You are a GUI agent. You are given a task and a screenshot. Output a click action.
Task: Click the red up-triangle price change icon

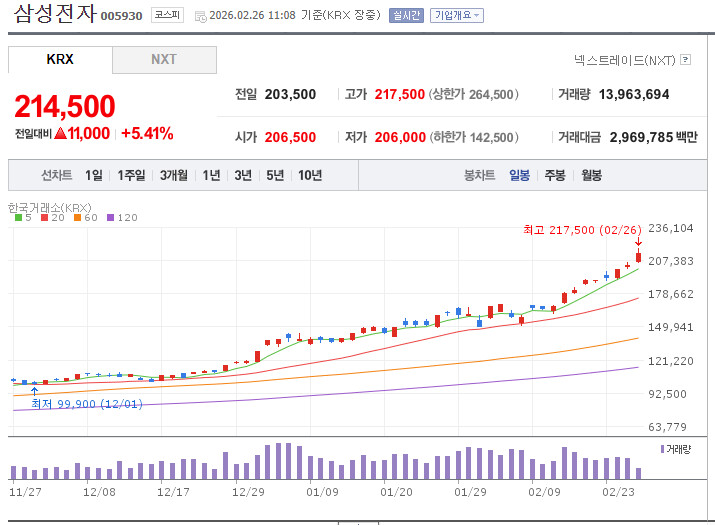coord(60,133)
